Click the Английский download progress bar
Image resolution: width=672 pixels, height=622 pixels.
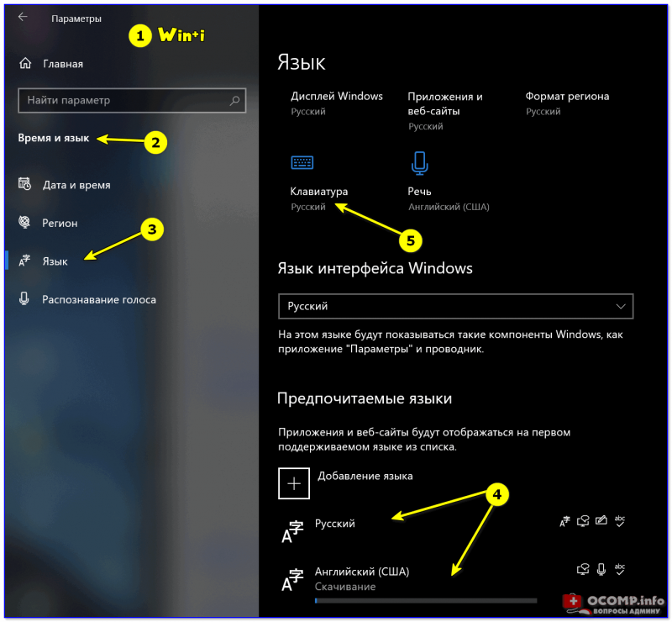[426, 601]
